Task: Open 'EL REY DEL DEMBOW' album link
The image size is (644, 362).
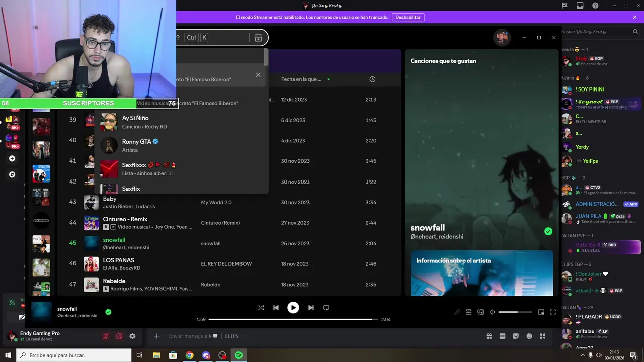Action: tap(226, 264)
